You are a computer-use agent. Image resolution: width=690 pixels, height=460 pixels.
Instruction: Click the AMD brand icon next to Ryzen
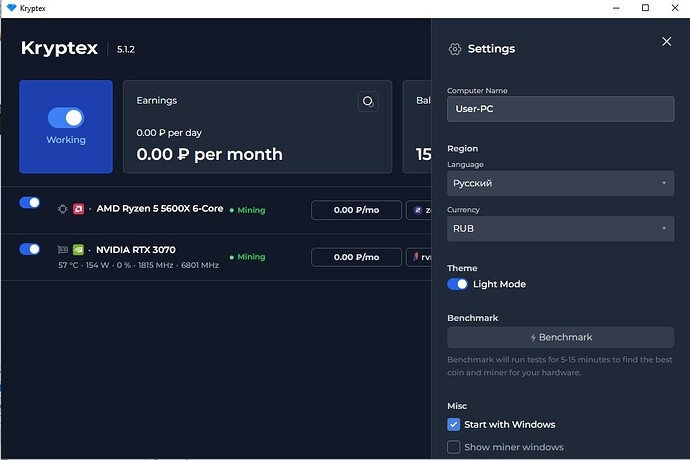(x=77, y=210)
